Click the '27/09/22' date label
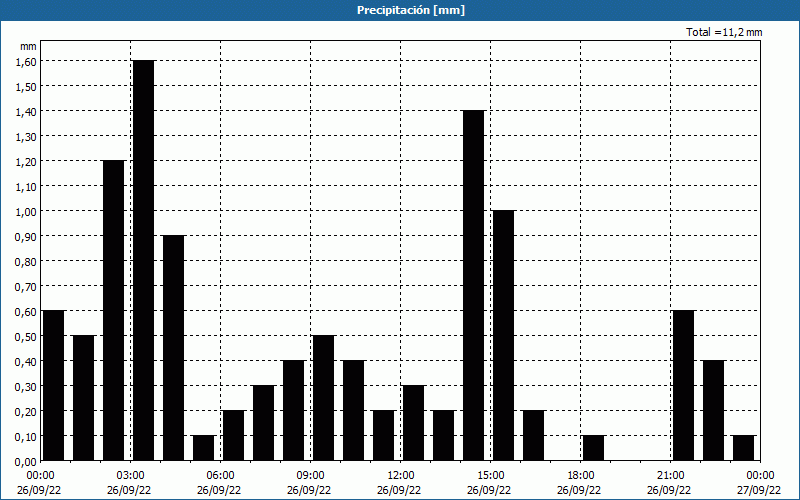 tap(759, 490)
